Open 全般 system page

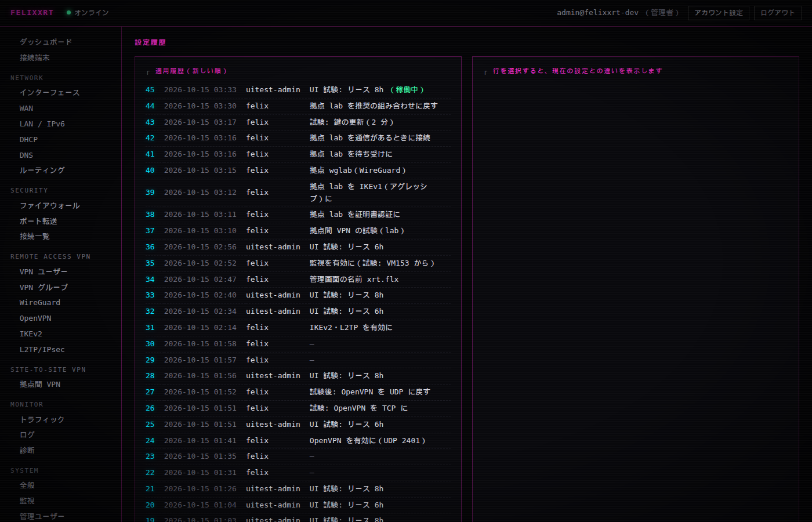click(27, 485)
